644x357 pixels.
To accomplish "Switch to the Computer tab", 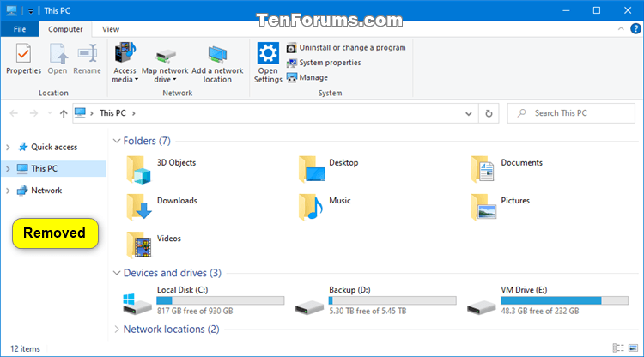I will click(65, 29).
